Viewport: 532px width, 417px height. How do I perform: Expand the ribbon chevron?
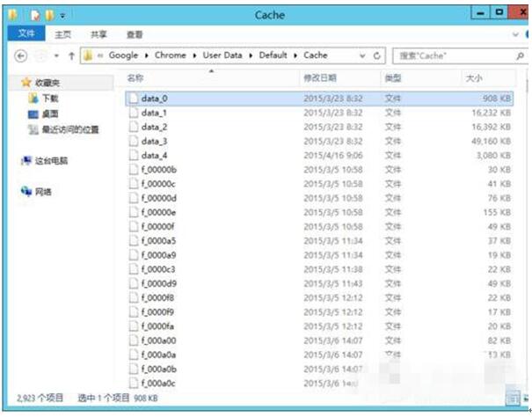[x=515, y=34]
